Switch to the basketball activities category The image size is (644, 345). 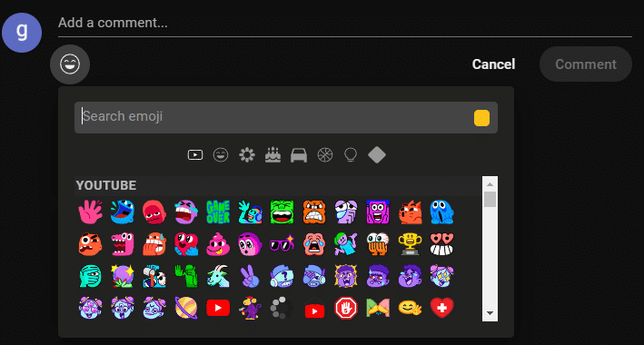(x=325, y=155)
